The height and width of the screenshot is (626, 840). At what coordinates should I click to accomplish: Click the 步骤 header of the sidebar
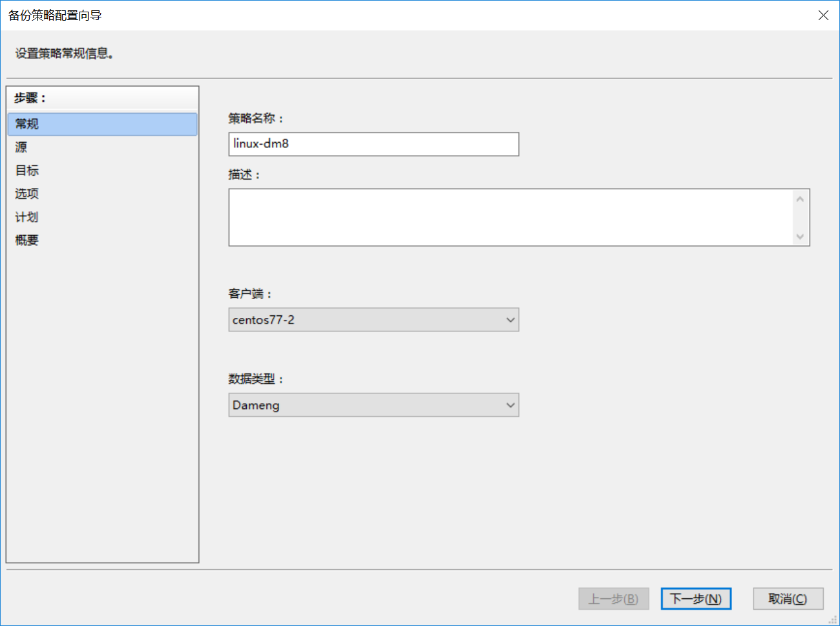30,98
